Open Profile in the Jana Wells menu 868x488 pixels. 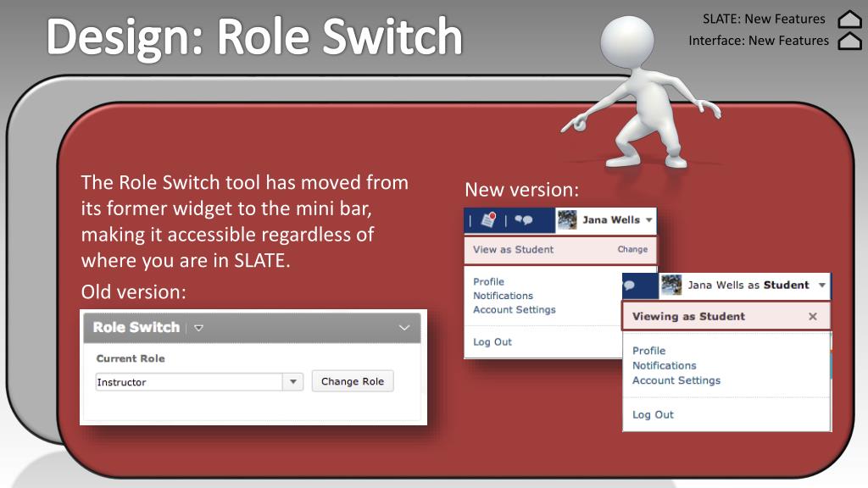(488, 281)
